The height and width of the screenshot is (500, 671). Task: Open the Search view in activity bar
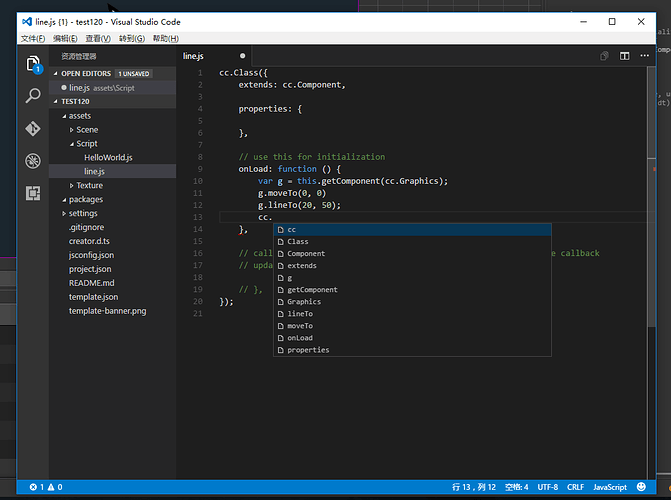32,96
